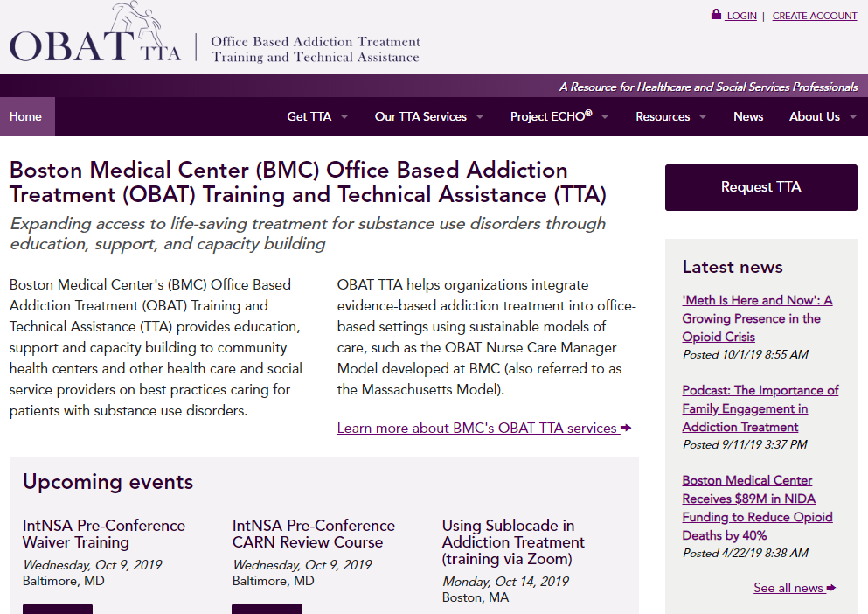Open the LOGIN link
868x614 pixels.
coord(741,16)
